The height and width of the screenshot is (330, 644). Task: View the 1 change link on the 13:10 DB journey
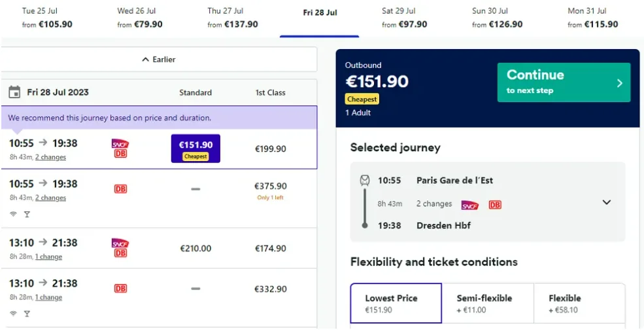tap(48, 297)
